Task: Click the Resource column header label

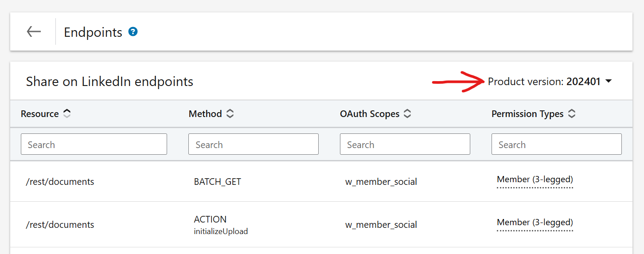Action: (40, 114)
